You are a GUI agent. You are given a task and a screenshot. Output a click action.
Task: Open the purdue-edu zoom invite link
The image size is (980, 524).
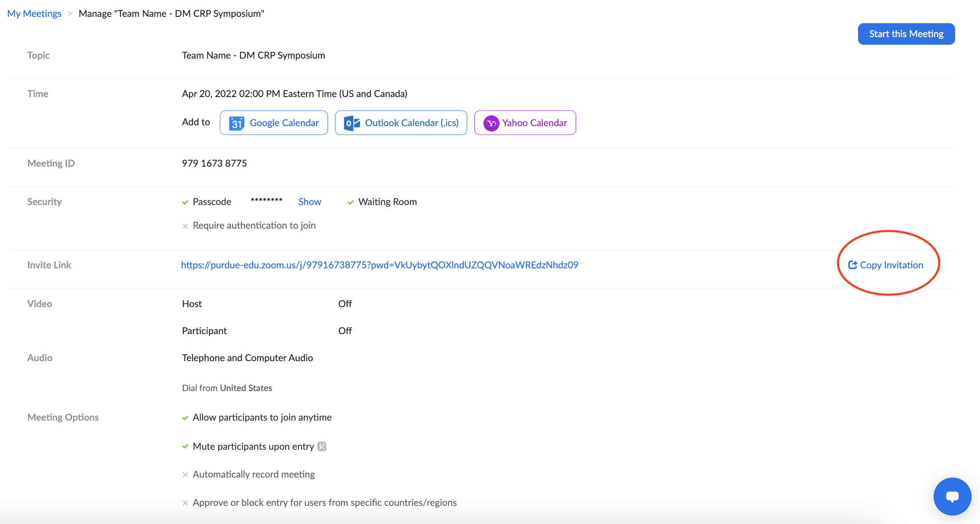(x=379, y=265)
